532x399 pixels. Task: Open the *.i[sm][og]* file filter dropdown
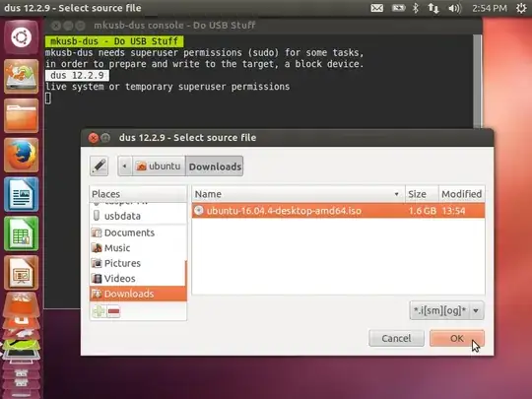tap(446, 310)
